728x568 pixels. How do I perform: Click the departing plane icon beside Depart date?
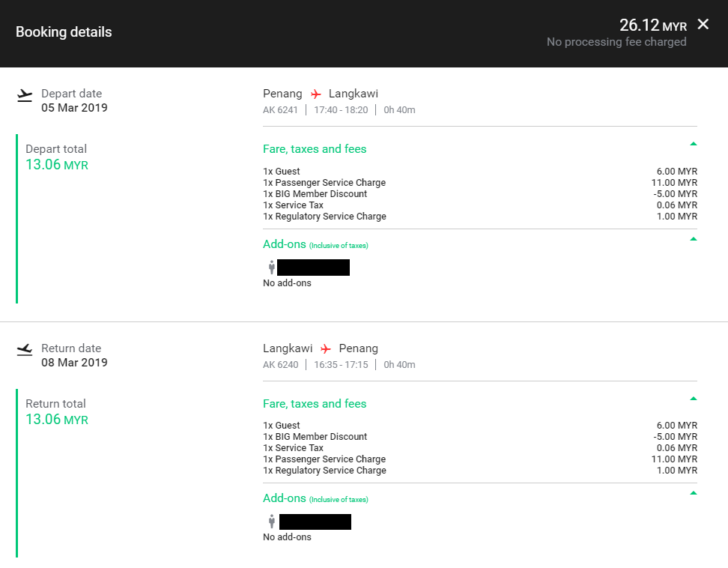tap(25, 95)
